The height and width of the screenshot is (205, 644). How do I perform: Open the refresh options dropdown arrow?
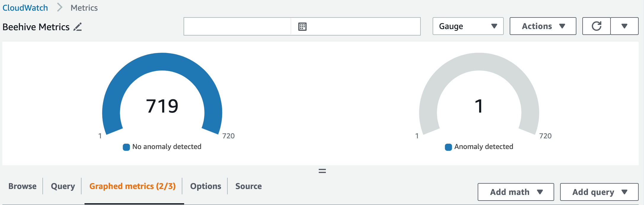coord(624,26)
